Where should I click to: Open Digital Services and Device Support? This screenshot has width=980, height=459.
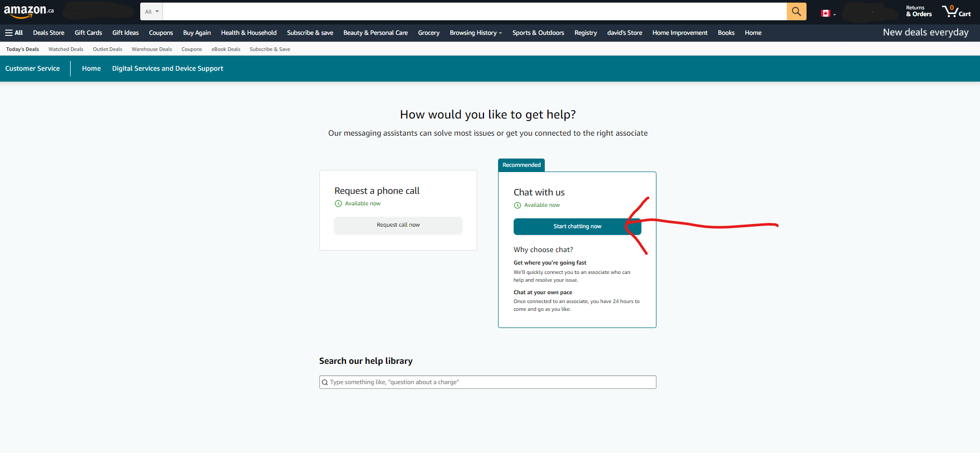(x=168, y=69)
